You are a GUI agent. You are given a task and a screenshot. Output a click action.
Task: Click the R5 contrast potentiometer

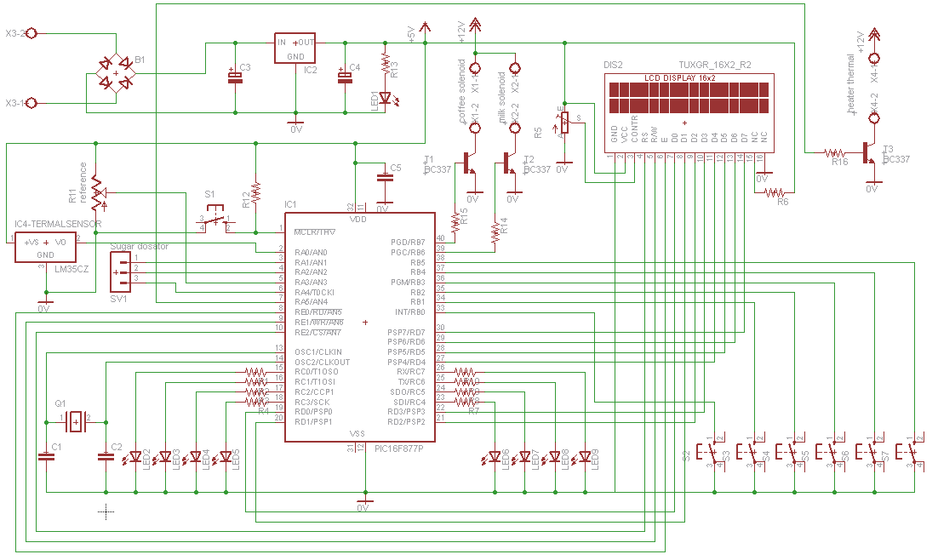563,127
